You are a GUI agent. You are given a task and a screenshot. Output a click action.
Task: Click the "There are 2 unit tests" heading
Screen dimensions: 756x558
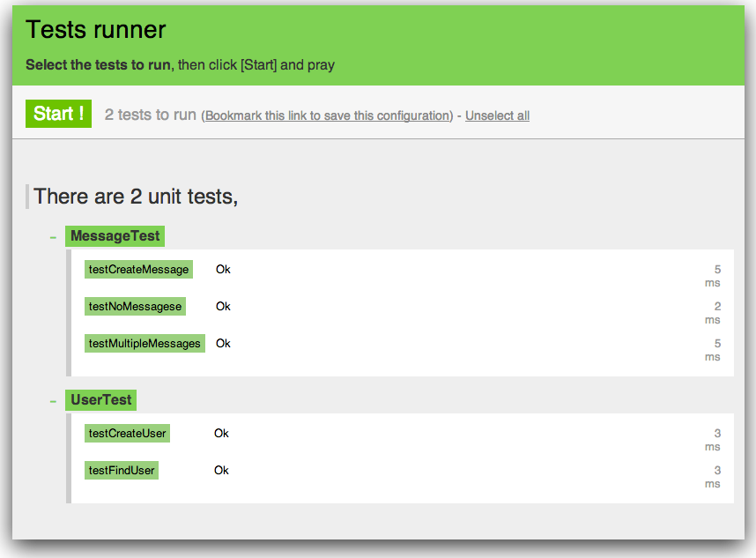coord(136,196)
